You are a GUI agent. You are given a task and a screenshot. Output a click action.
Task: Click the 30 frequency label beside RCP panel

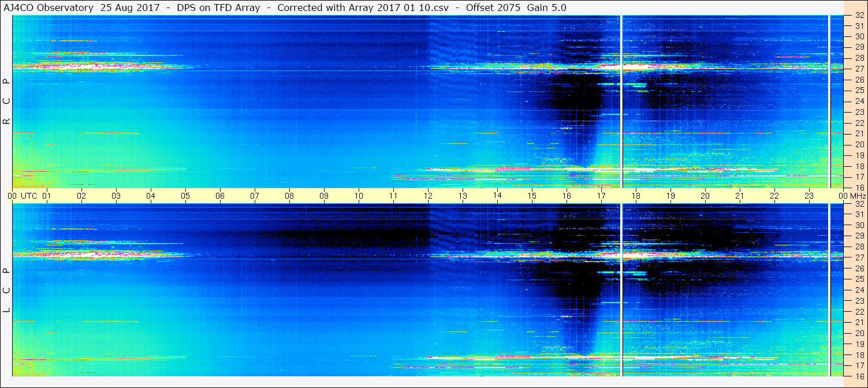pyautogui.click(x=859, y=36)
